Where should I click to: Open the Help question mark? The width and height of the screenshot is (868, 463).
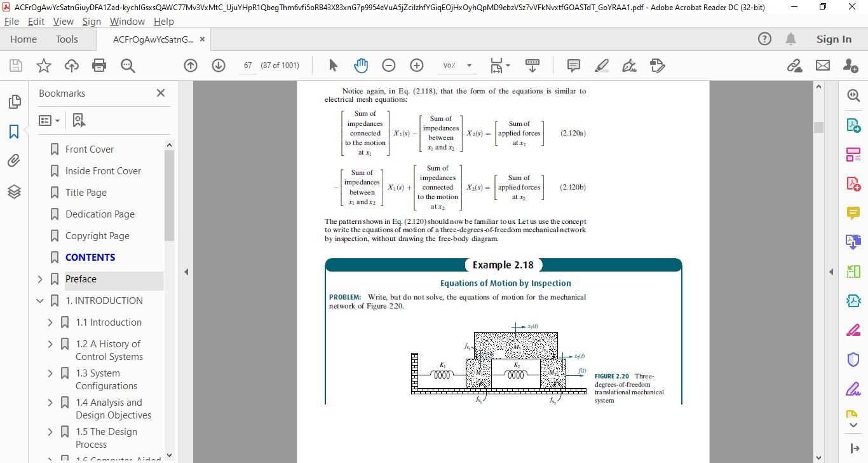coord(765,39)
